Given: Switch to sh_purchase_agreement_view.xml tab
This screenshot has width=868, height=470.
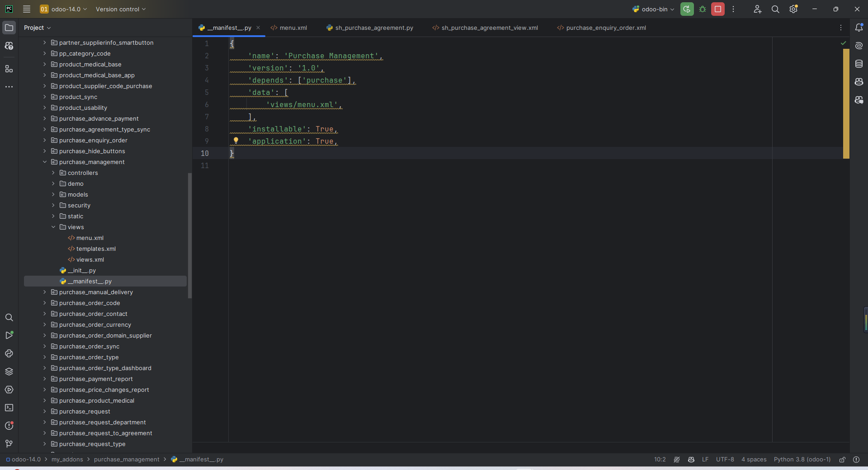Looking at the screenshot, I should coord(485,28).
